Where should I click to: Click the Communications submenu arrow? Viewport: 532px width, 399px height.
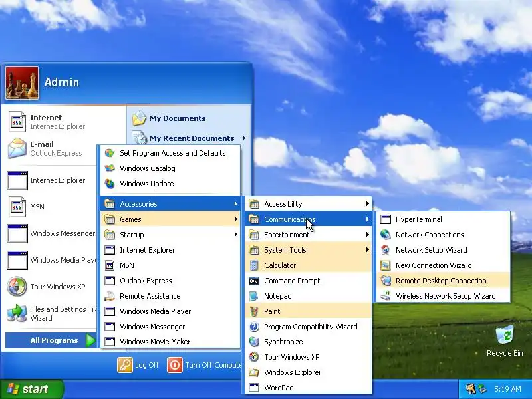[x=368, y=219]
